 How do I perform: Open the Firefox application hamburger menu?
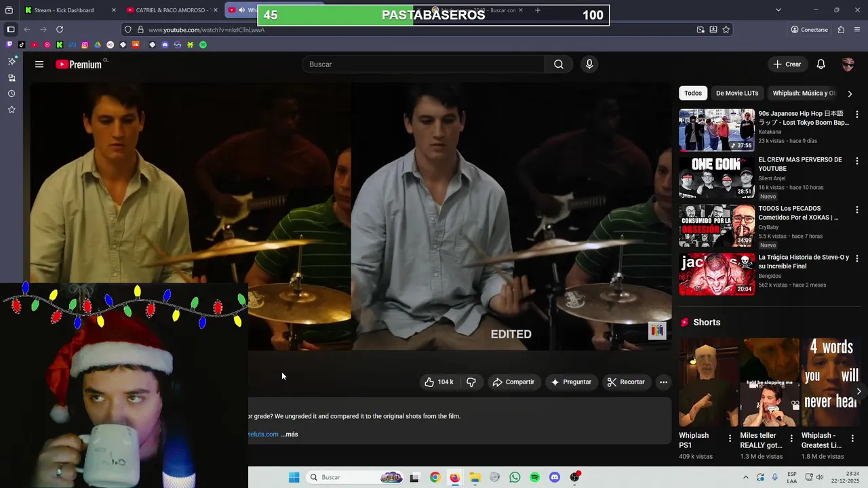click(x=858, y=29)
